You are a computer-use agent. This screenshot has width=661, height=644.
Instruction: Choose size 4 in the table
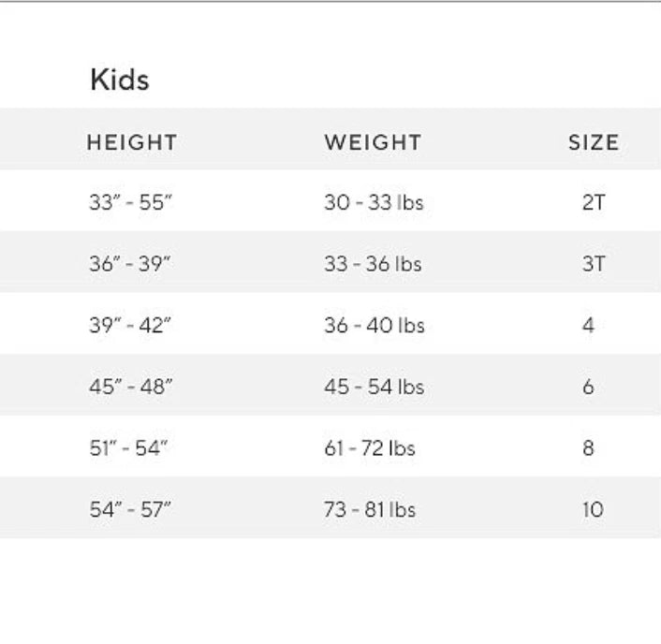click(589, 326)
